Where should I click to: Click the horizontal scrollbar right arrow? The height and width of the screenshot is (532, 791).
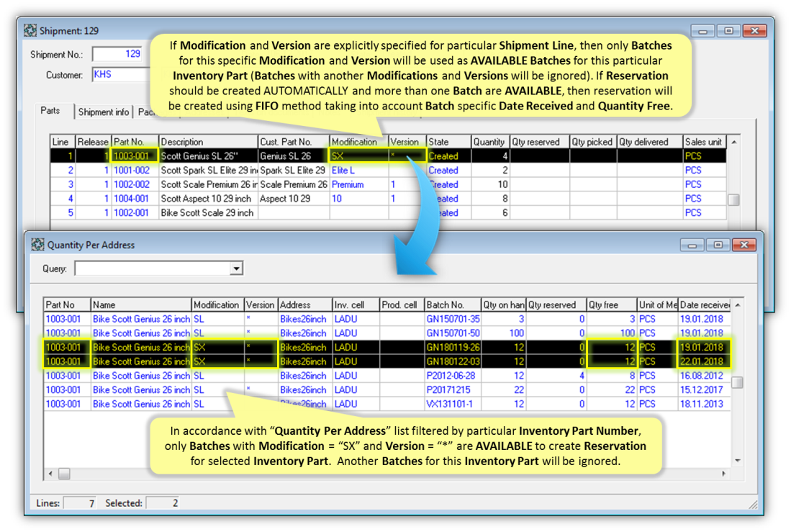tap(724, 474)
